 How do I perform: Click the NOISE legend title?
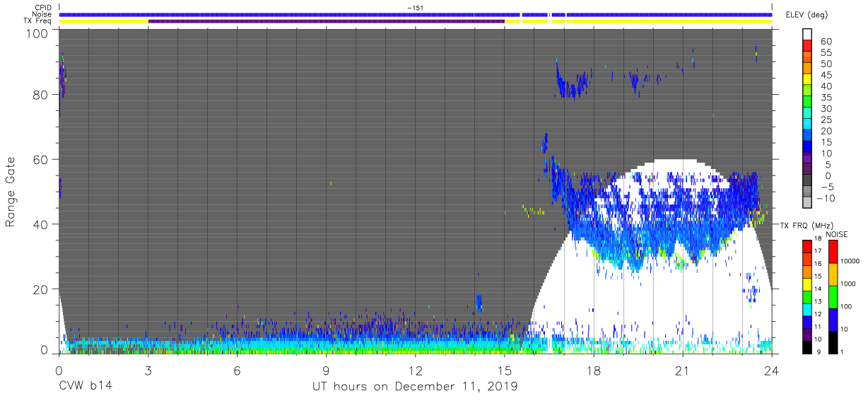pyautogui.click(x=838, y=234)
